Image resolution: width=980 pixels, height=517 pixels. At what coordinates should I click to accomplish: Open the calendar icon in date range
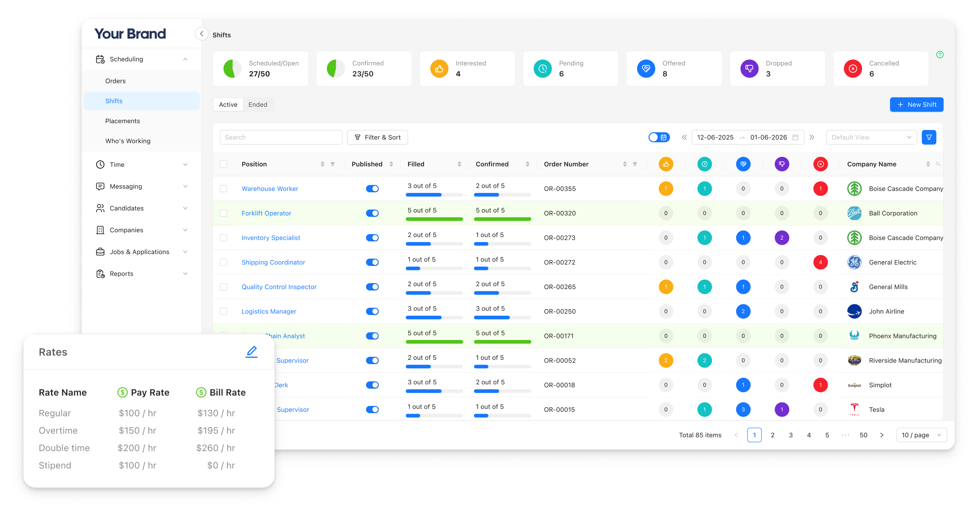795,137
